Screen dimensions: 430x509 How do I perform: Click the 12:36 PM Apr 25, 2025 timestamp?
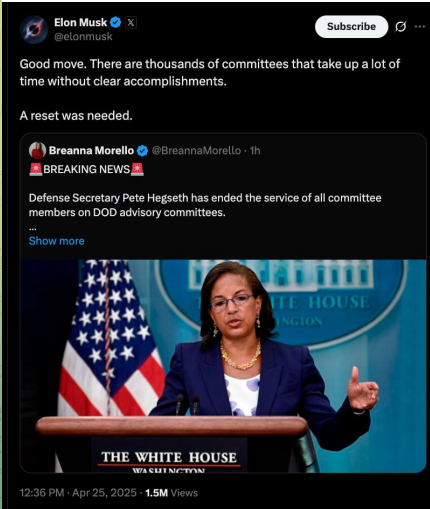[x=78, y=493]
